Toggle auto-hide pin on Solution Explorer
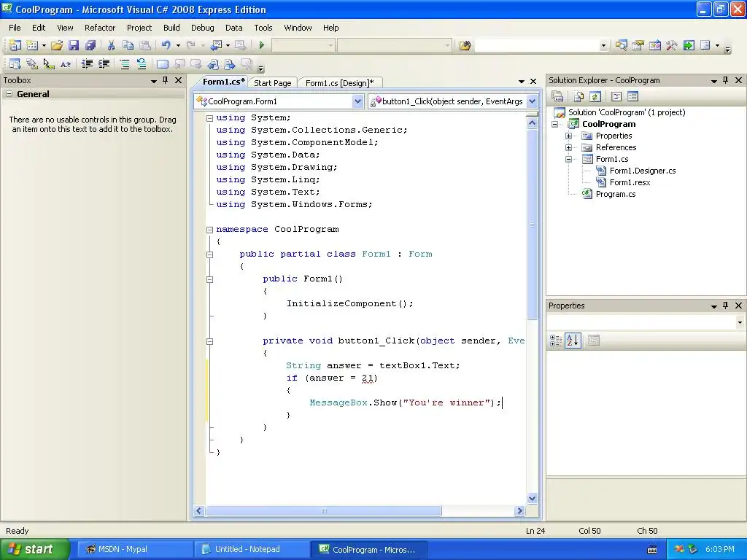The width and height of the screenshot is (747, 560). (x=726, y=80)
